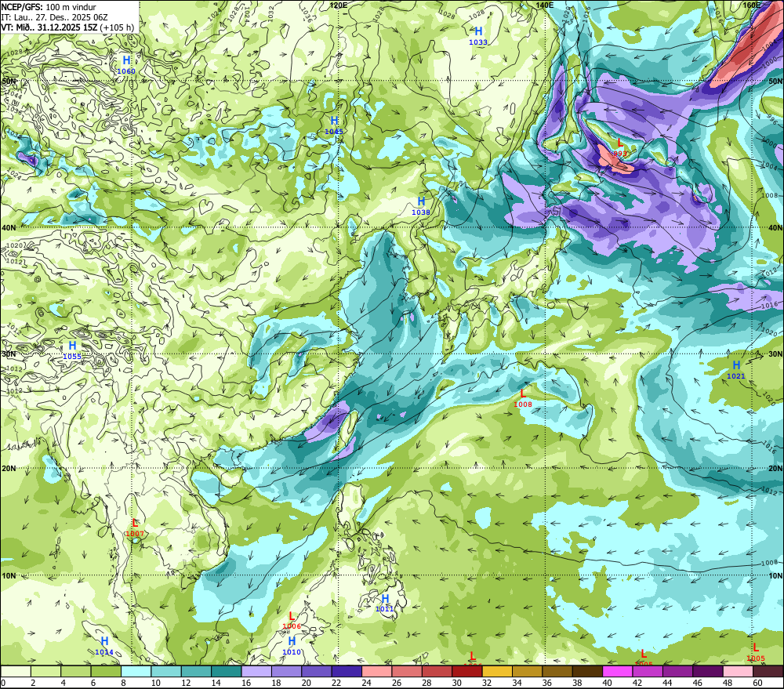Pick the yellow 32–34 legend swatch
The width and height of the screenshot is (784, 689).
tap(497, 671)
